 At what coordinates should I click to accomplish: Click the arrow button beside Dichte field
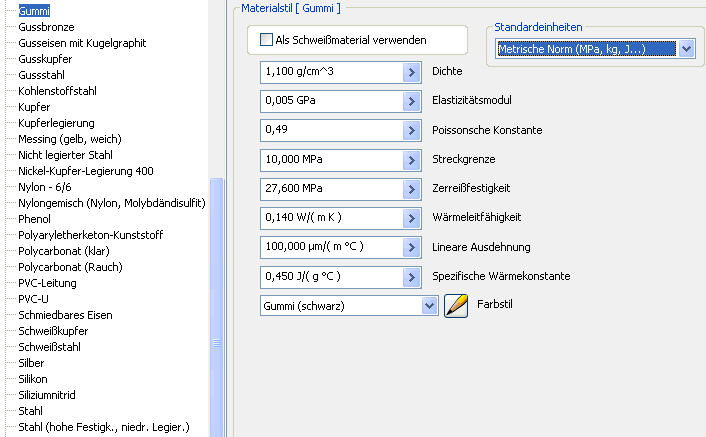click(411, 73)
